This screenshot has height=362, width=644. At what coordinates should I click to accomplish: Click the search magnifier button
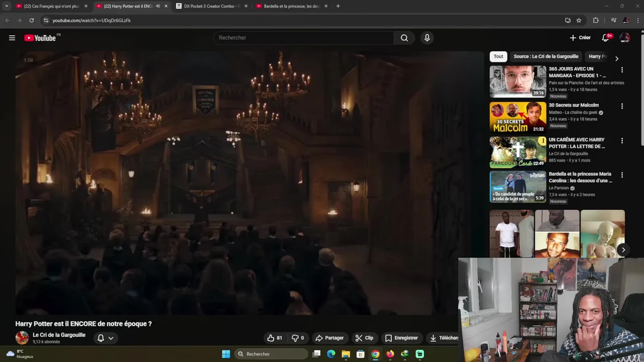tap(404, 38)
